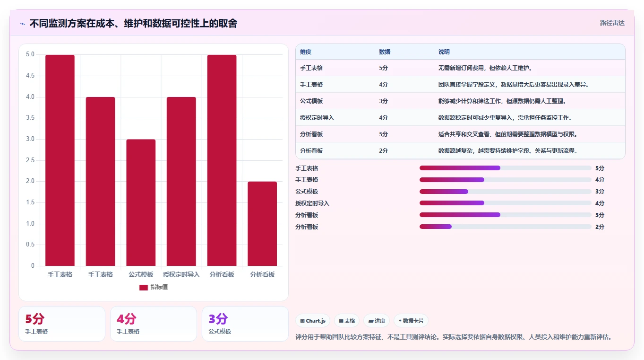
Task: Click the 手工表格 chart bar reaching 4.0
Action: tap(101, 182)
